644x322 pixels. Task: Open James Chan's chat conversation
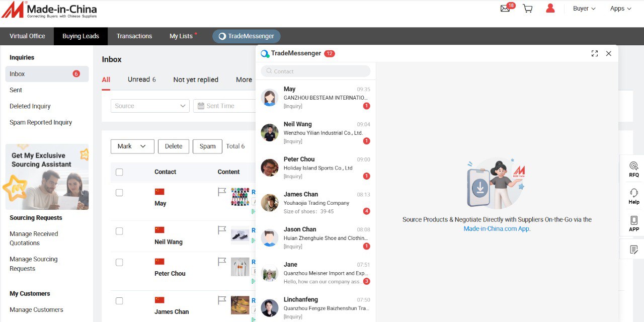(x=315, y=203)
